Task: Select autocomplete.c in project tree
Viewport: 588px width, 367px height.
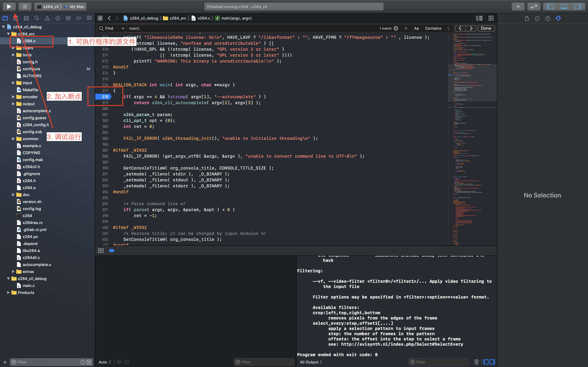Action: [37, 111]
